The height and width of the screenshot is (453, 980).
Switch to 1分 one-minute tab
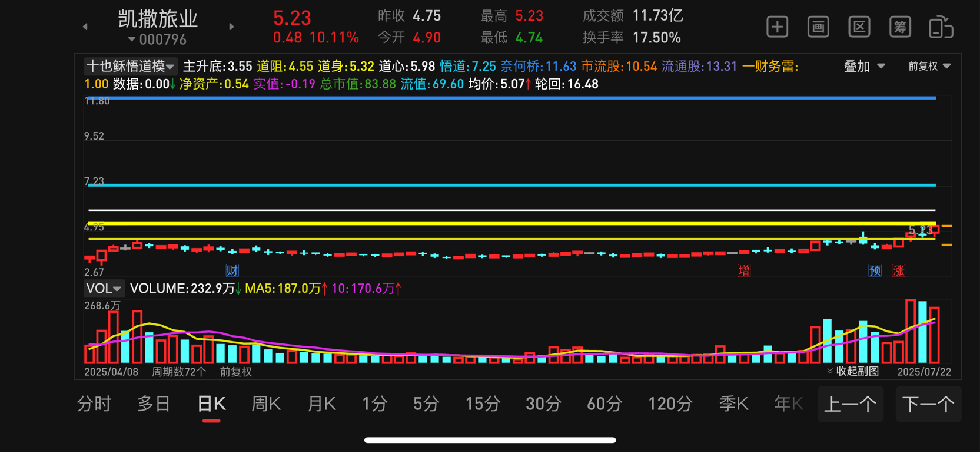[375, 404]
